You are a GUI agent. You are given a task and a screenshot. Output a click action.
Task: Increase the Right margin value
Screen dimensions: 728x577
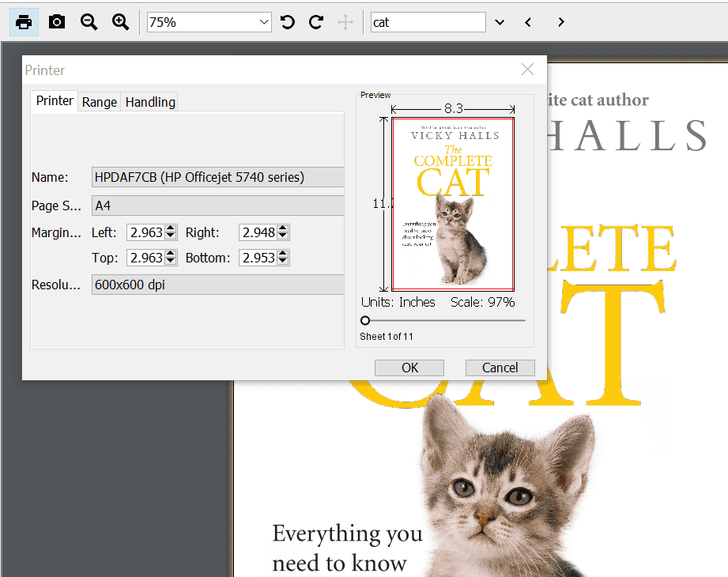click(x=283, y=228)
